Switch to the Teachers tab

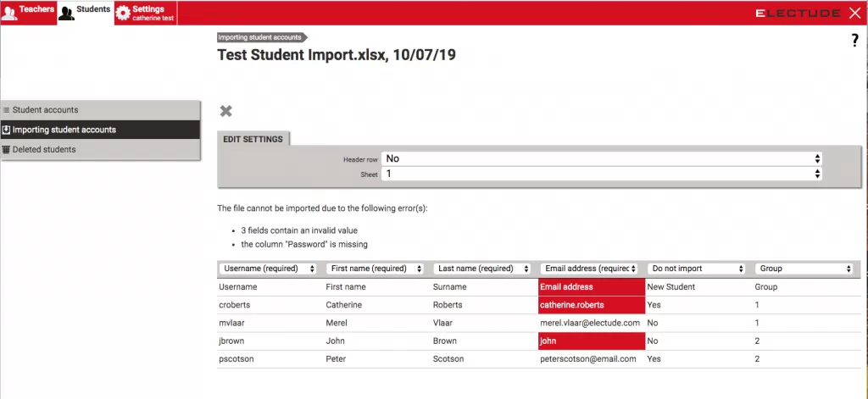point(36,9)
